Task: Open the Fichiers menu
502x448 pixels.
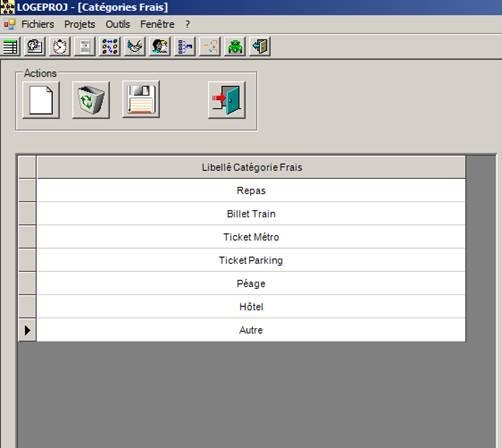Action: 37,24
